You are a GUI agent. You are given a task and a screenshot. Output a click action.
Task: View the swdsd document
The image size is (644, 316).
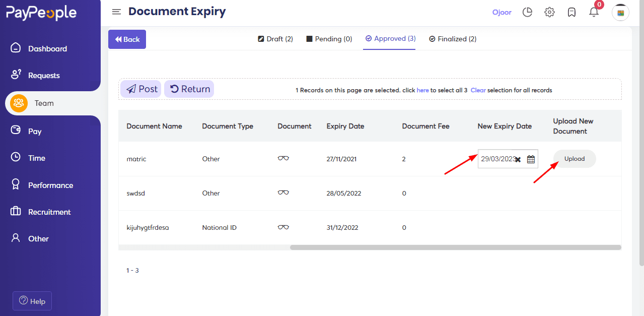pyautogui.click(x=283, y=192)
